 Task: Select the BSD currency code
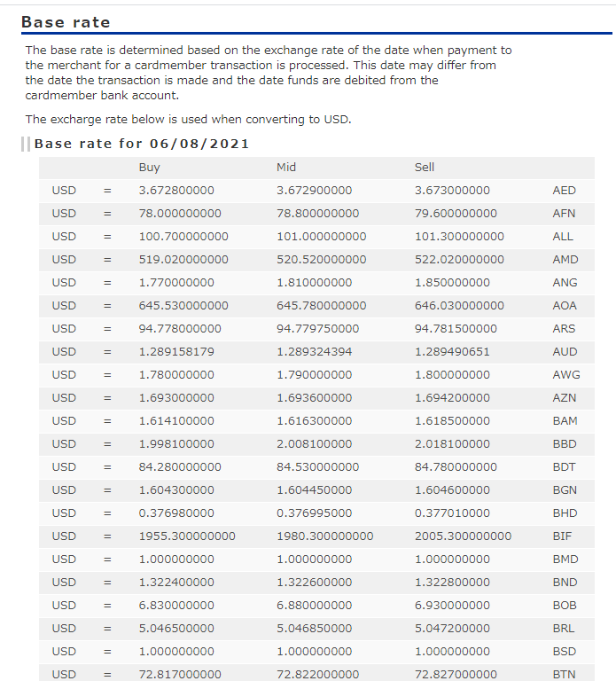565,651
